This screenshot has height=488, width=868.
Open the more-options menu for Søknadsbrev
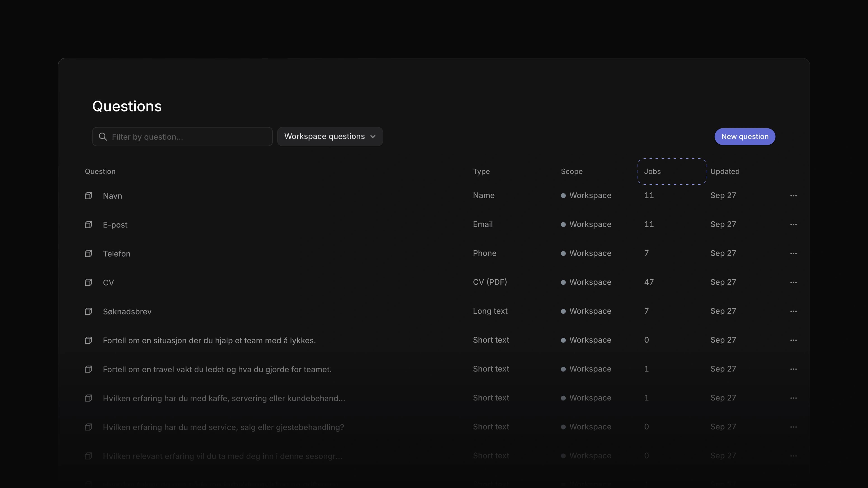tap(793, 312)
